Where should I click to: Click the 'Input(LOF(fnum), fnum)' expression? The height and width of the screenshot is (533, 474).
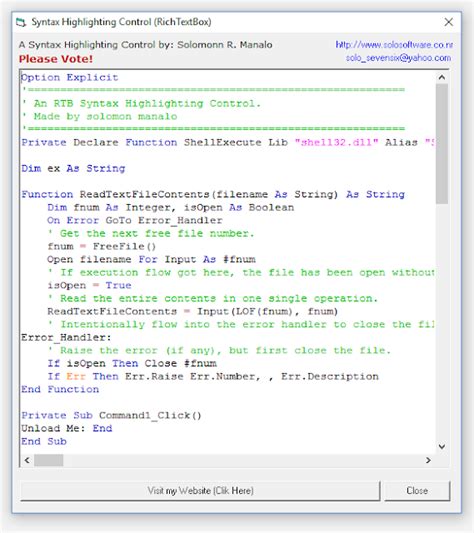(x=267, y=311)
